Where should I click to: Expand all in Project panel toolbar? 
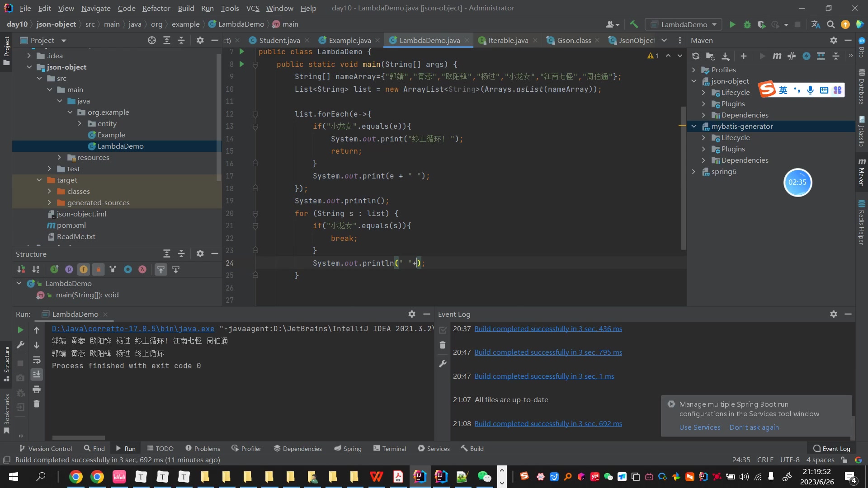click(x=167, y=40)
